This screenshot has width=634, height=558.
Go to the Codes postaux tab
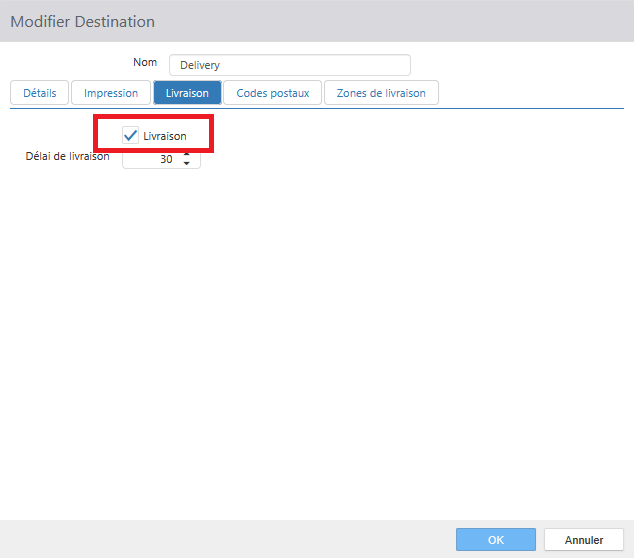tap(273, 93)
